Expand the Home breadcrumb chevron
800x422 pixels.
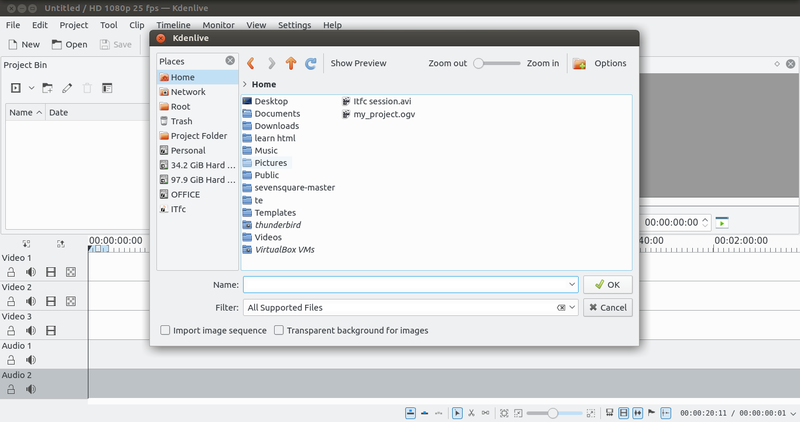[245, 84]
